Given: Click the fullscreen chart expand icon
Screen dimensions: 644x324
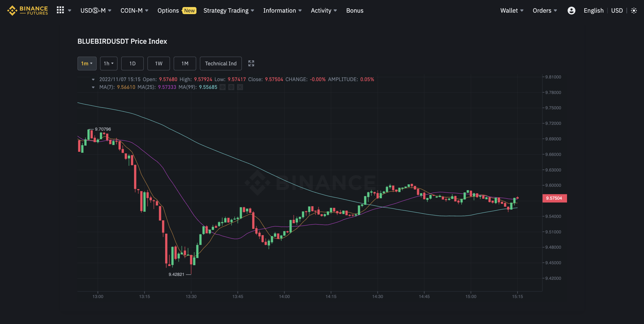Looking at the screenshot, I should coord(251,63).
